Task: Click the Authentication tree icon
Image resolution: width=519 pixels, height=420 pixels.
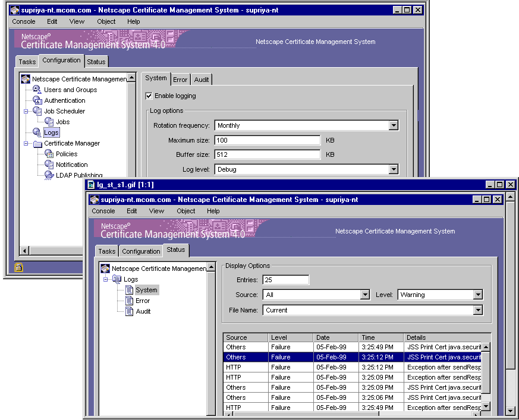Action: (x=37, y=100)
